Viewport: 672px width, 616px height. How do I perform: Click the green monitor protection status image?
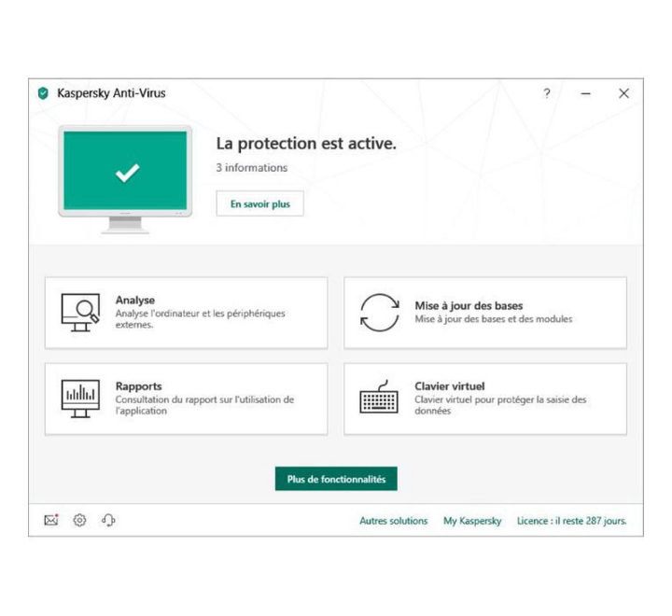point(125,171)
